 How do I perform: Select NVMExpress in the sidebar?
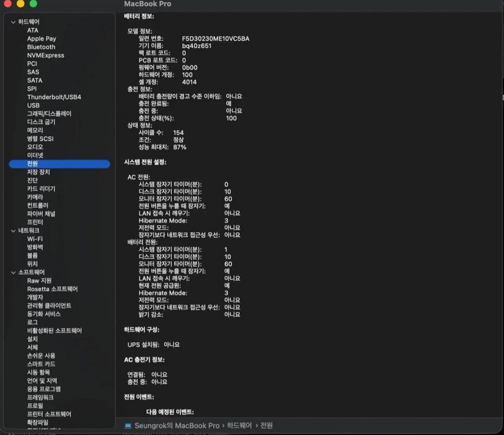tap(46, 55)
